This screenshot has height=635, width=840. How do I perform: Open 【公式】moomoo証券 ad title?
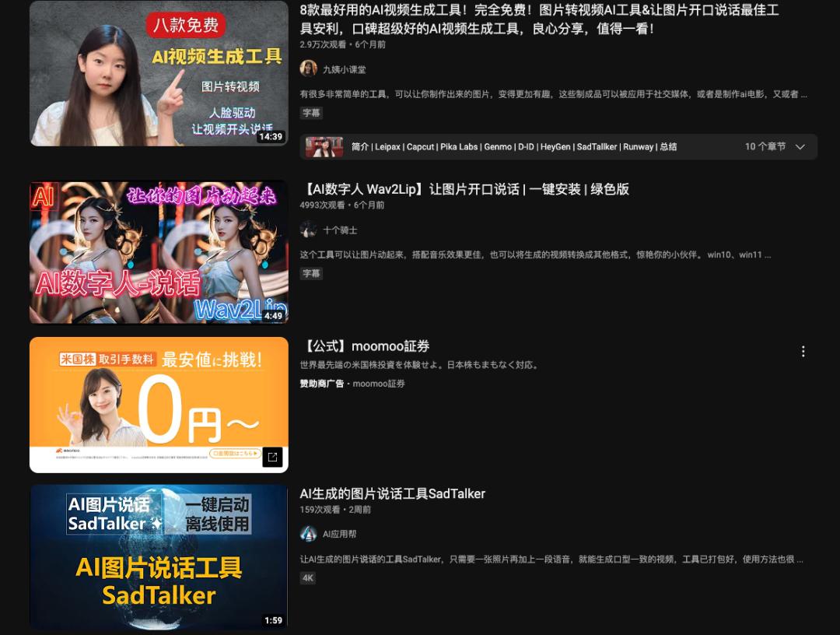point(366,346)
